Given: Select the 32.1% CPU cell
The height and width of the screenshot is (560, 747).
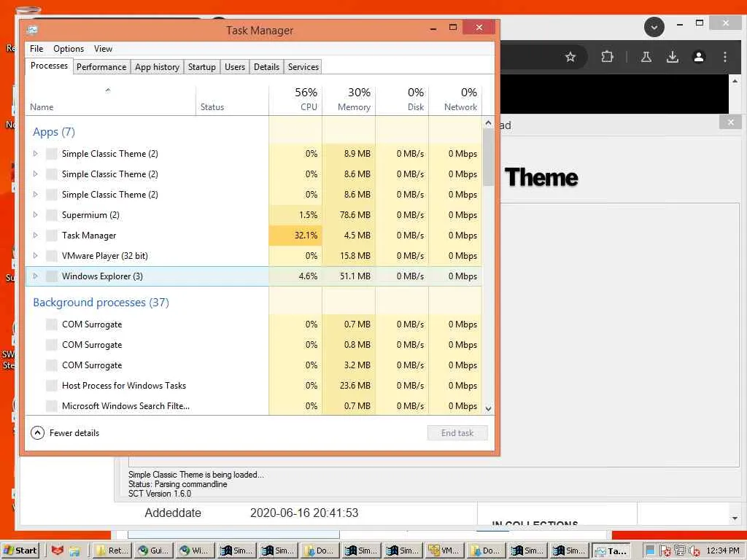Looking at the screenshot, I should (296, 236).
